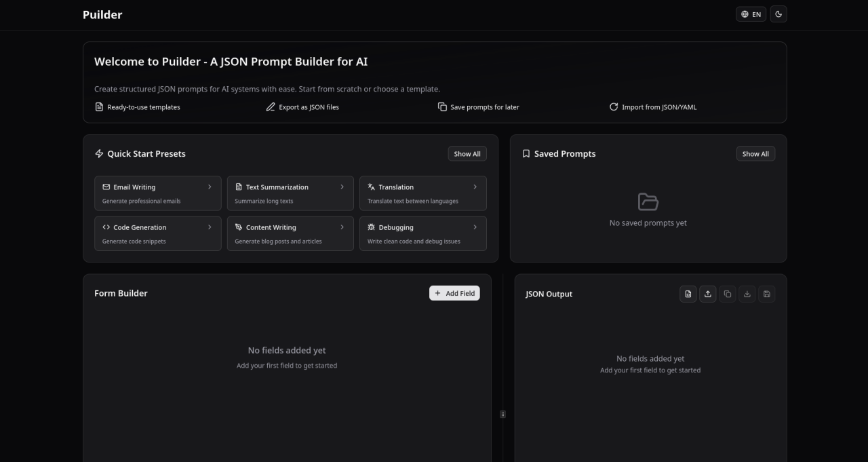Screen dimensions: 868x462
Task: Toggle dark mode with the moon button
Action: pos(778,14)
